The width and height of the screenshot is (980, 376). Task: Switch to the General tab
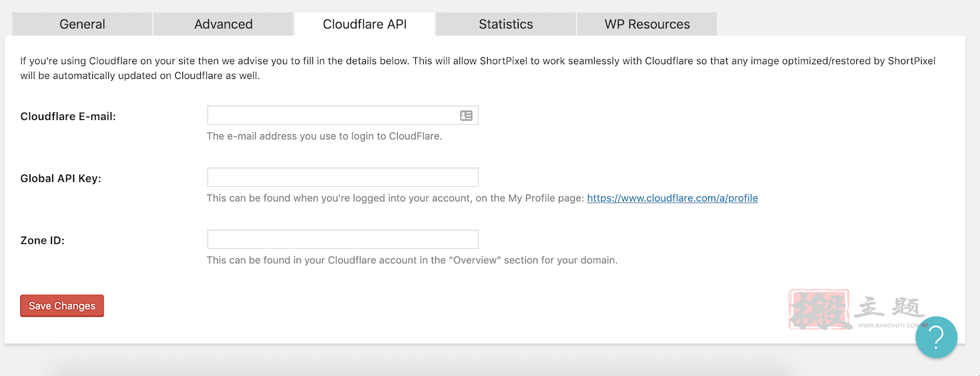coord(82,24)
